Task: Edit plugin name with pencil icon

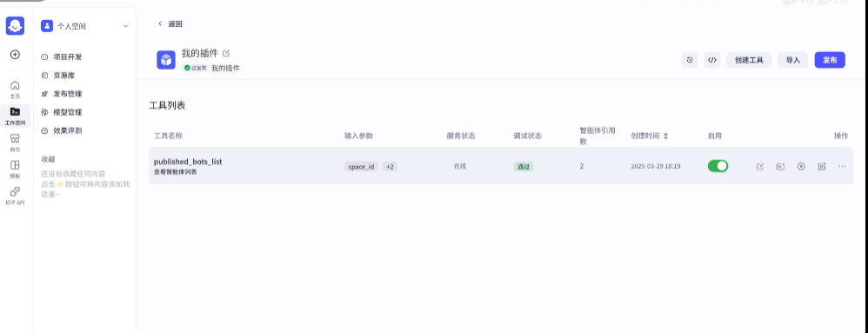Action: point(226,54)
